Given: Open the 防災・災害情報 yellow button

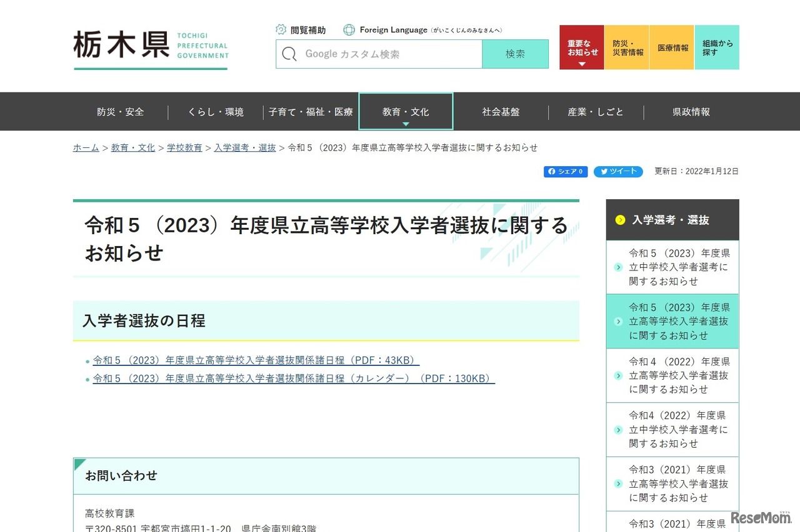Looking at the screenshot, I should click(x=627, y=48).
